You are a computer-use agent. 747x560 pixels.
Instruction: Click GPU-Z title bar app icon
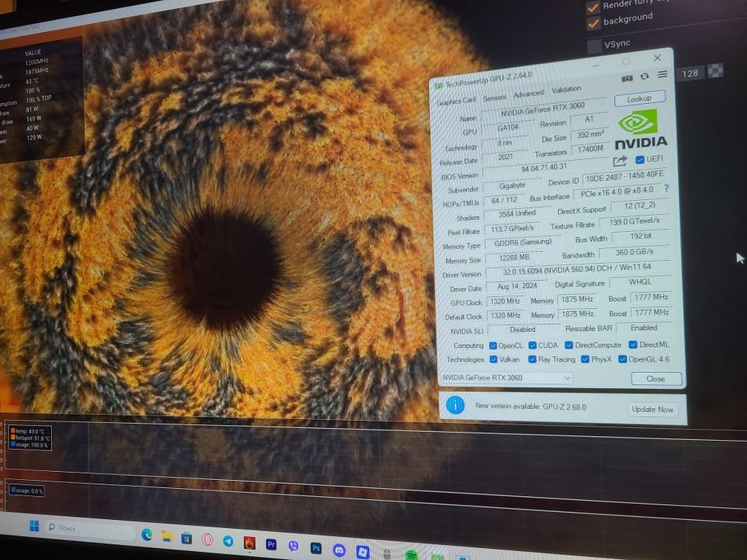coord(438,86)
